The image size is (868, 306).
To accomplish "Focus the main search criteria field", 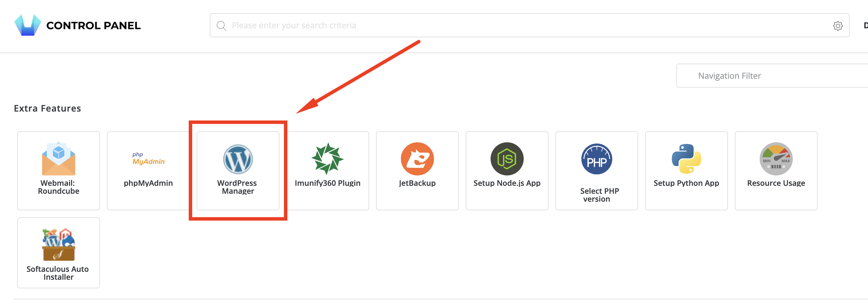I will coord(517,26).
